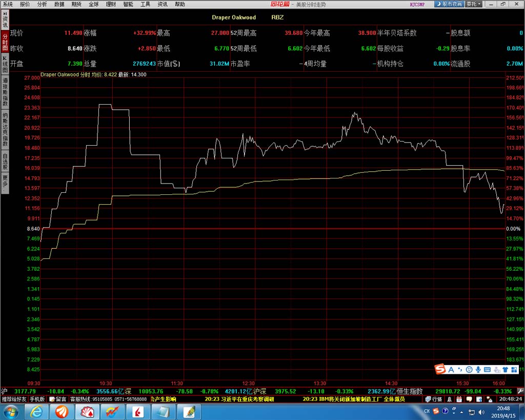525x420 pixels.
Task: Click the 现价 value 11.490
Action: [x=73, y=33]
